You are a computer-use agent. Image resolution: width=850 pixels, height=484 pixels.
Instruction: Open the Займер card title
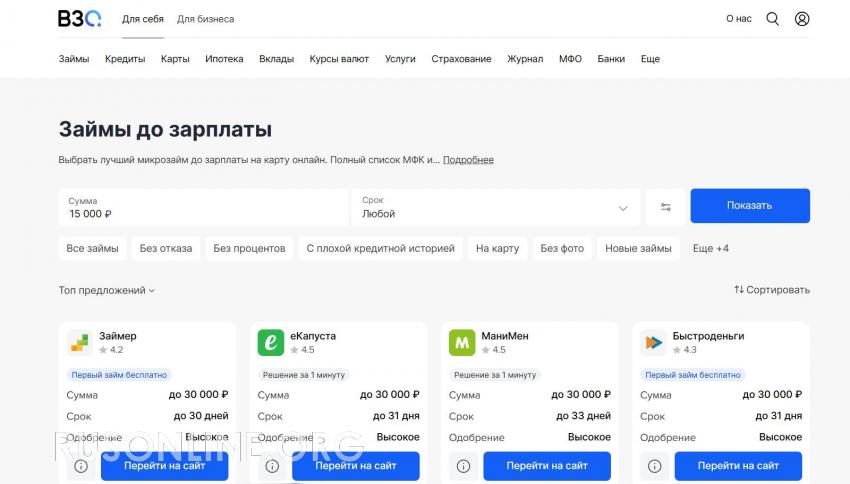(x=118, y=336)
